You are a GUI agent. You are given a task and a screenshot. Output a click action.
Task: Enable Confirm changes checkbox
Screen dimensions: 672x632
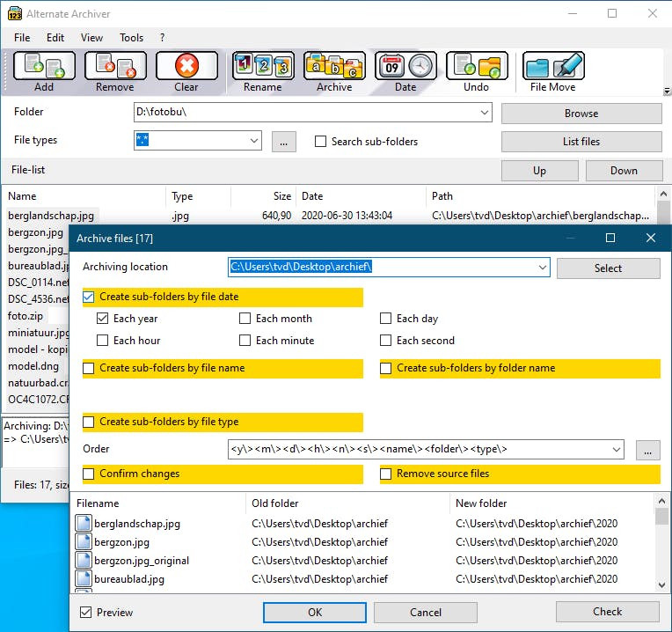click(89, 474)
